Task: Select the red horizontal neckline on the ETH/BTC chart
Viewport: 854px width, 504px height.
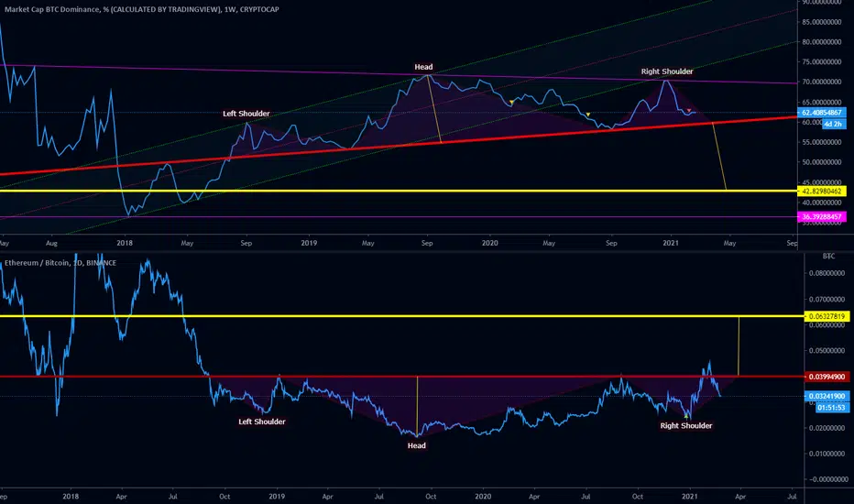Action: tap(402, 377)
